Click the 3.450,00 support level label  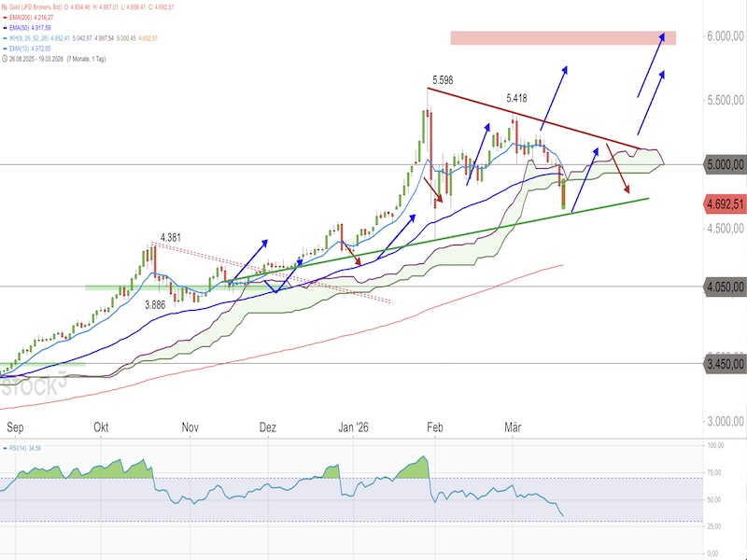pyautogui.click(x=725, y=364)
